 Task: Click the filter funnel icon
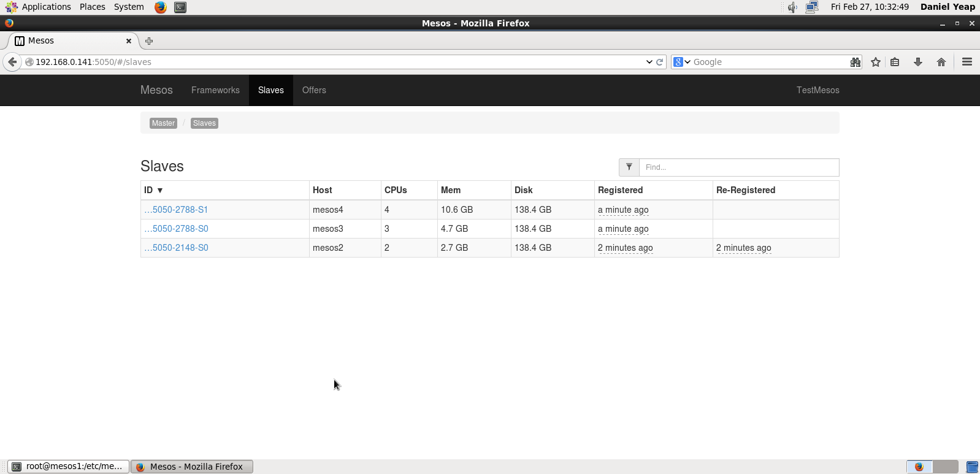pos(629,167)
